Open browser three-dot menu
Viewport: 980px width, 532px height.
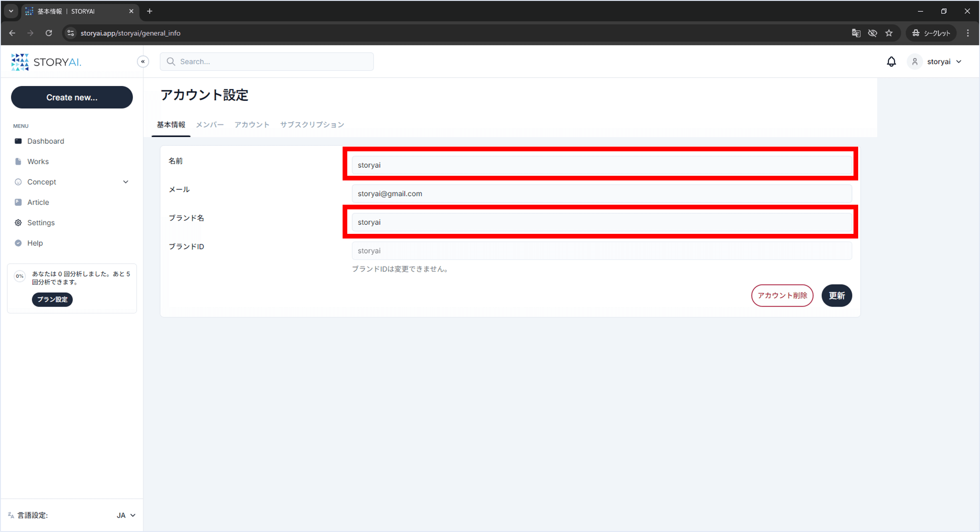[x=968, y=33]
